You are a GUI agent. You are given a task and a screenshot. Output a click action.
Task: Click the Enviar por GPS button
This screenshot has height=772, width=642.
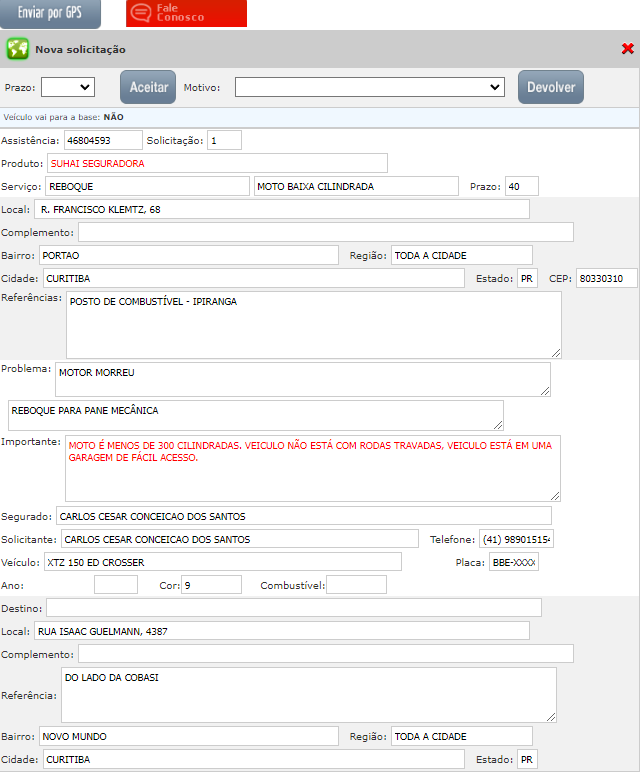pyautogui.click(x=50, y=13)
